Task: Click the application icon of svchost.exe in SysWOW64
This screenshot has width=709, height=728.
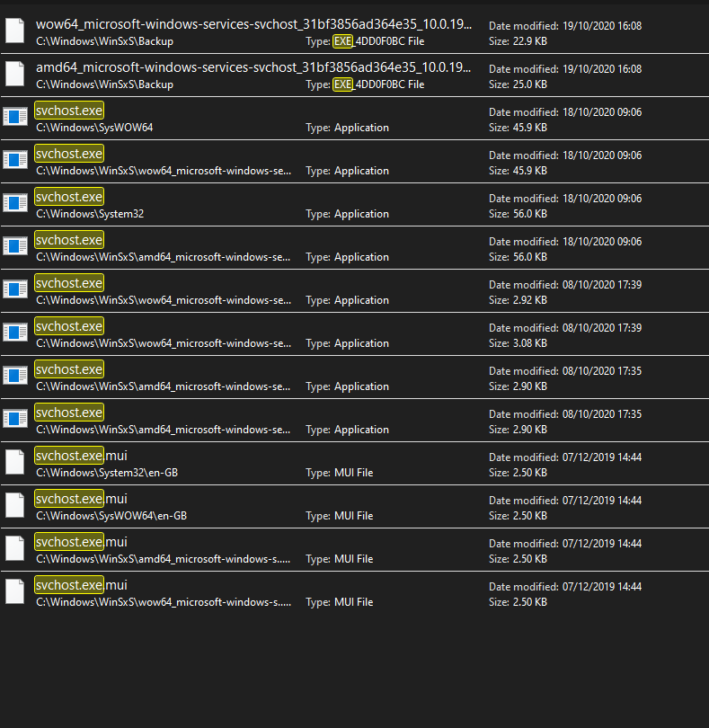Action: click(x=15, y=117)
